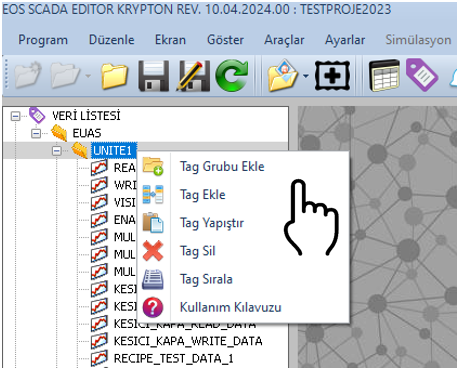Image resolution: width=459 pixels, height=371 pixels.
Task: Click the picture frame plus icon
Action: tap(332, 76)
